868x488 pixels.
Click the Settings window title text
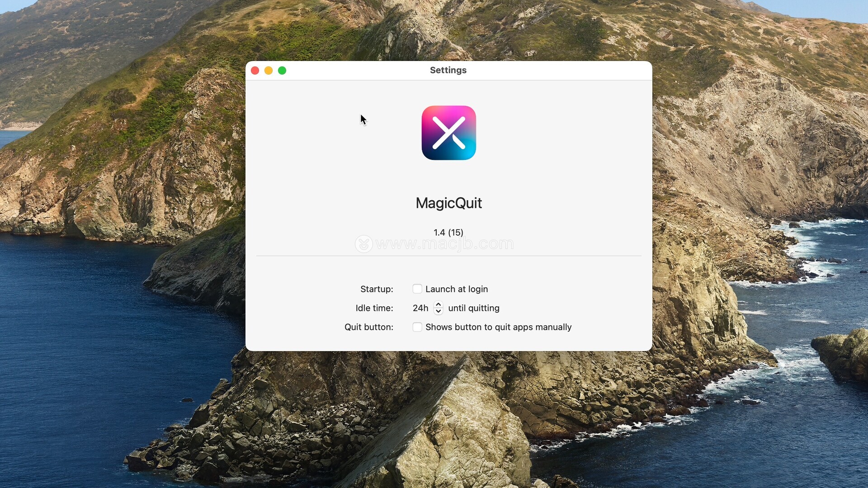click(x=448, y=70)
